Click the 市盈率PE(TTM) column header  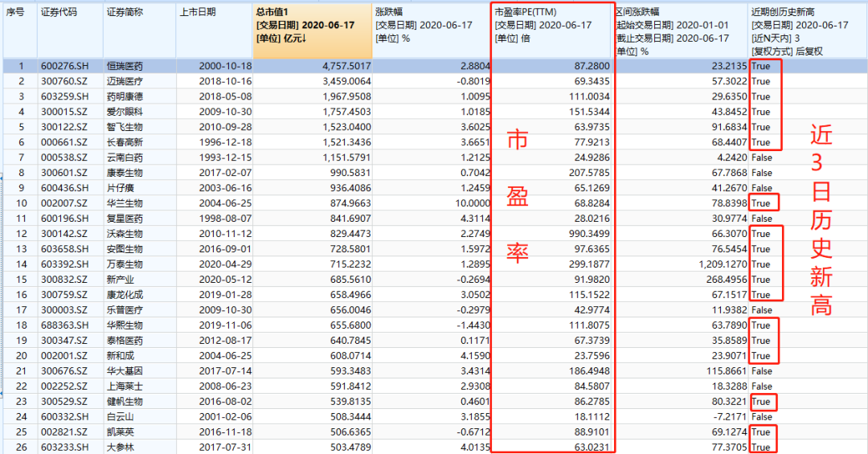pos(552,31)
